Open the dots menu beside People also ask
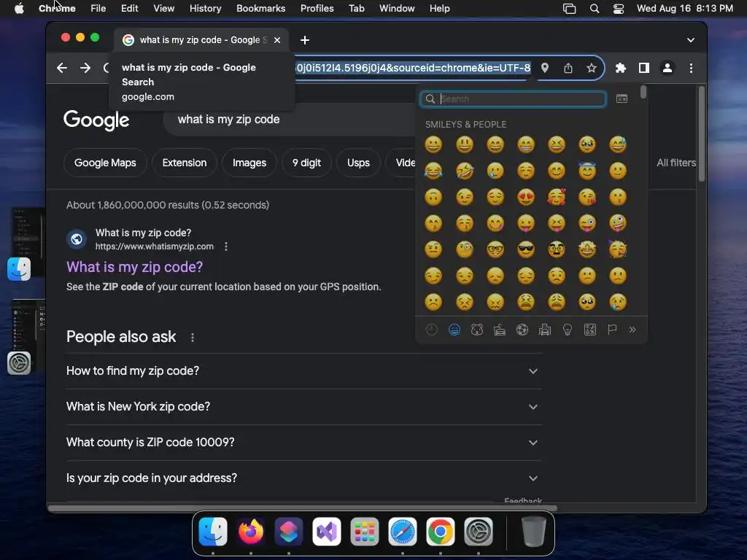This screenshot has width=747, height=560. (x=193, y=338)
